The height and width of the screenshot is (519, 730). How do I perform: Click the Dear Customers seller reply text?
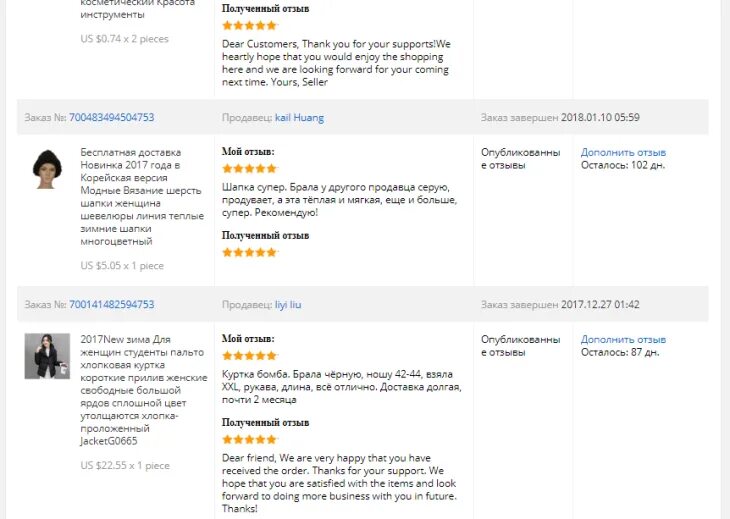336,63
